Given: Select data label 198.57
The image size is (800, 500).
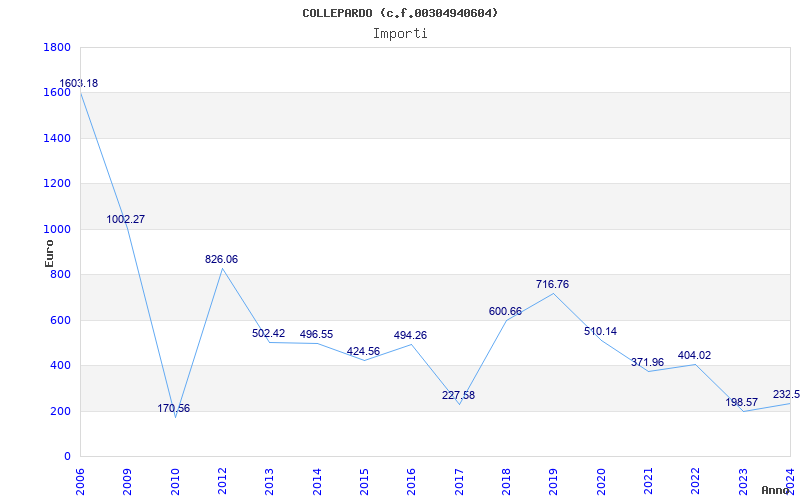Looking at the screenshot, I should click(742, 402).
